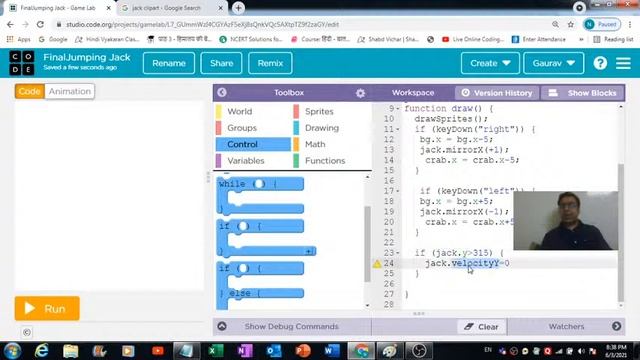Click Show Debug Commands
This screenshot has height=360, width=640.
click(x=291, y=327)
